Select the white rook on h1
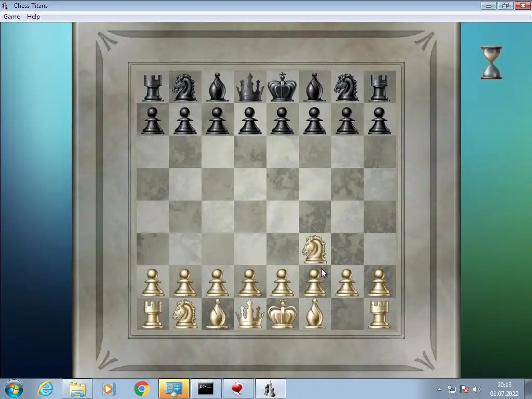Screen dimensions: 532x399 [379, 315]
